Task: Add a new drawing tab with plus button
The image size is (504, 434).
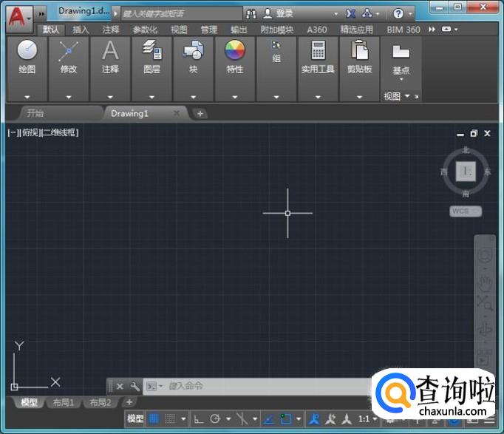Action: (200, 113)
